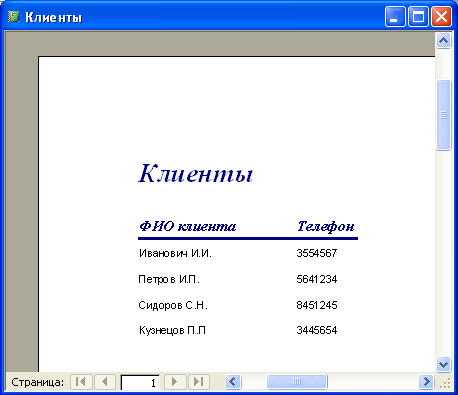Click the ФИО клиента column header
This screenshot has width=458, height=395.
pos(188,226)
